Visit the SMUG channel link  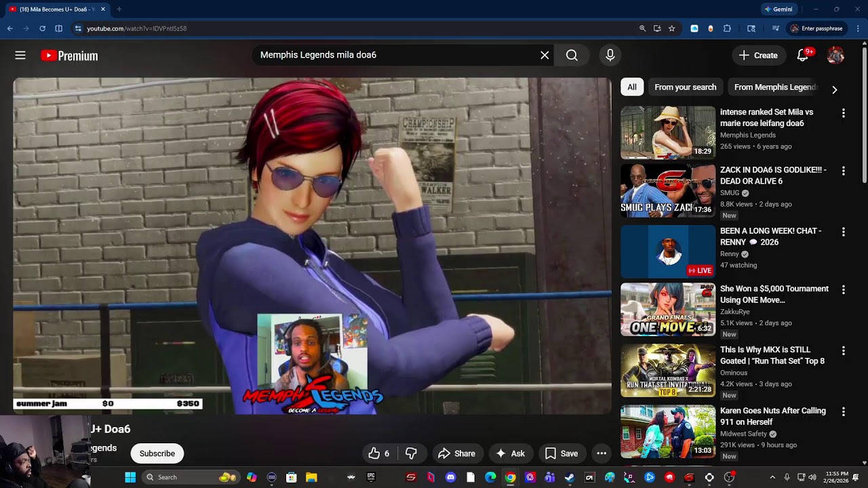click(730, 193)
